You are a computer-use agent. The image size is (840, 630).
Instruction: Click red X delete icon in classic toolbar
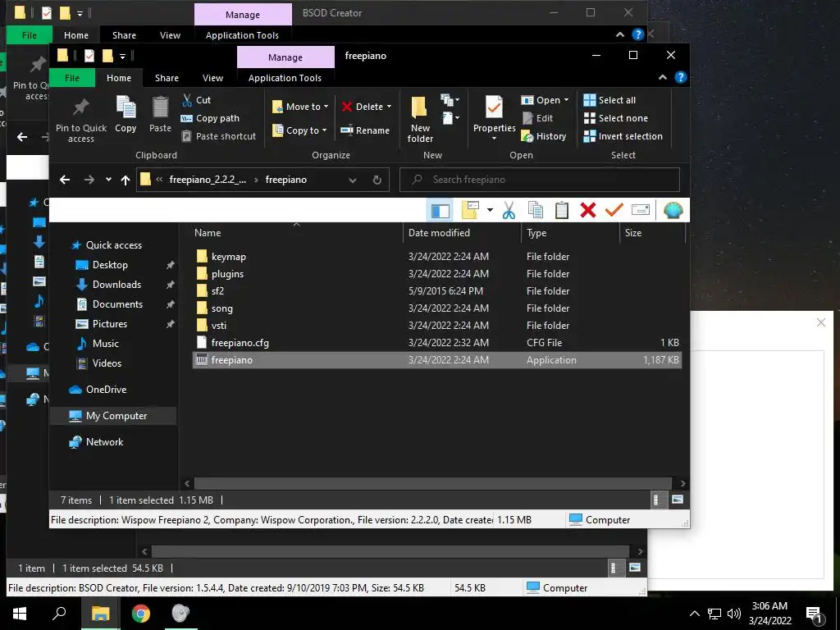[587, 210]
